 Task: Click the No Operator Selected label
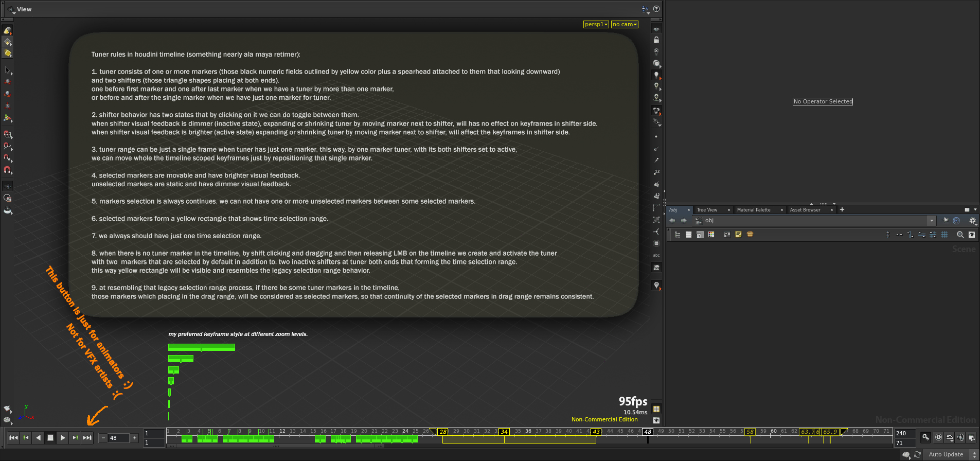[823, 101]
